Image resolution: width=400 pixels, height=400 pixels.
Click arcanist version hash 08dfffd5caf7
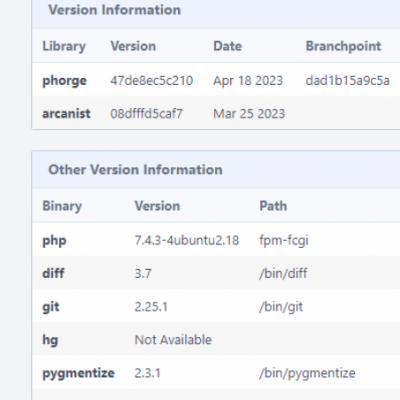point(146,114)
